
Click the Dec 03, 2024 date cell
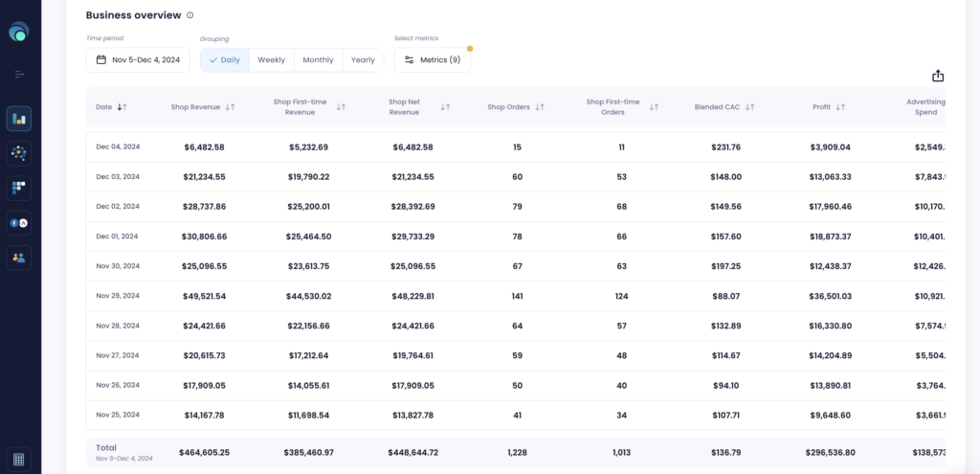[x=118, y=177]
